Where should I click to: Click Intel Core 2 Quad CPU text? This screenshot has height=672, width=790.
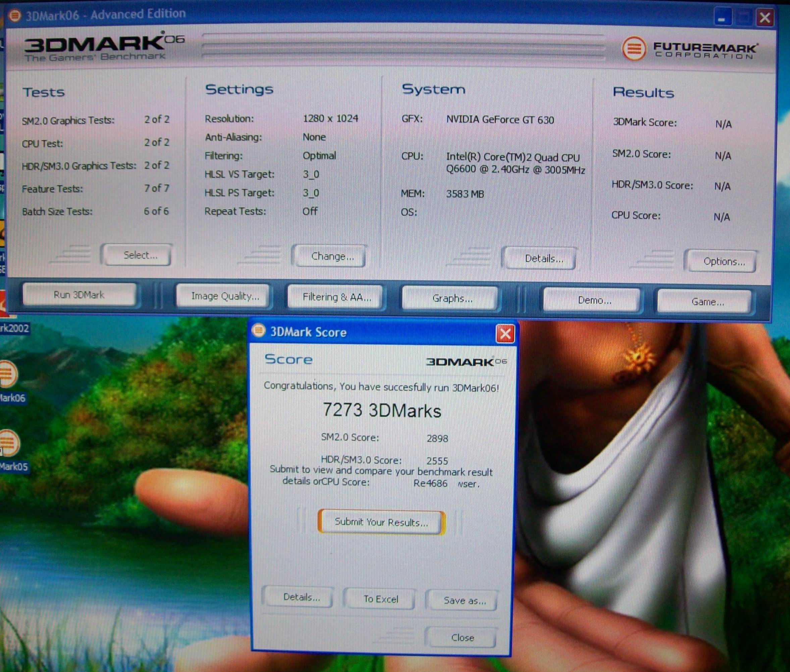pyautogui.click(x=515, y=163)
